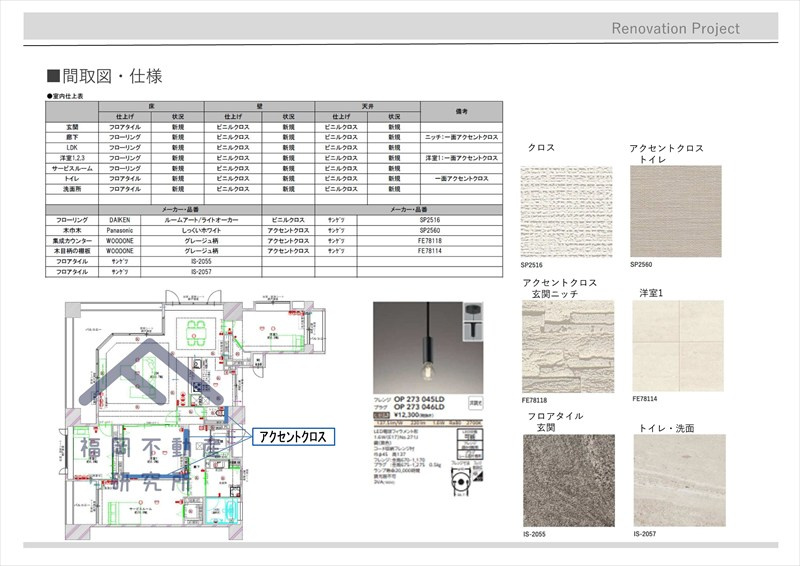800x566 pixels.
Task: Click the '室内仕上表' table caption
Action: coord(65,96)
